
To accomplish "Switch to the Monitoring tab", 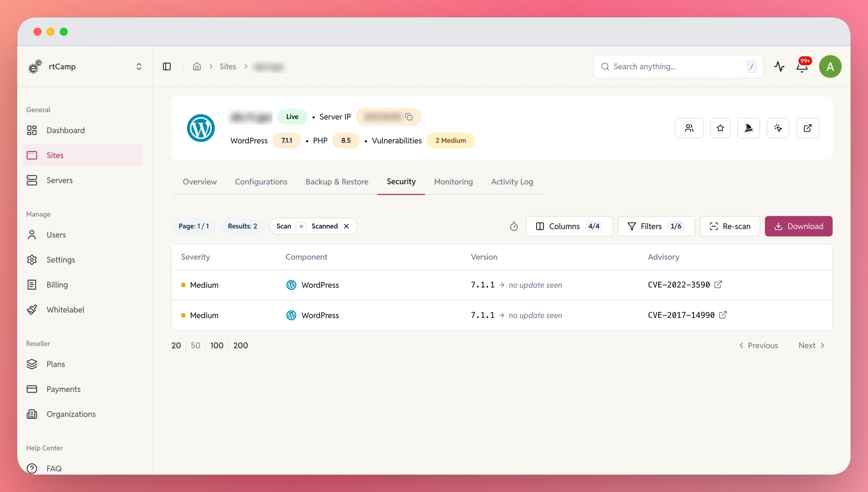I will 453,182.
